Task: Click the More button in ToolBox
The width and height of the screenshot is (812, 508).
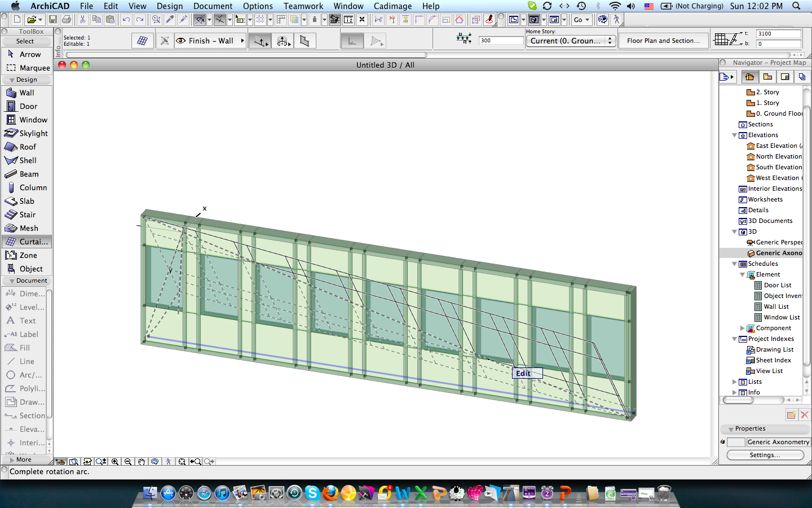Action: 24,459
